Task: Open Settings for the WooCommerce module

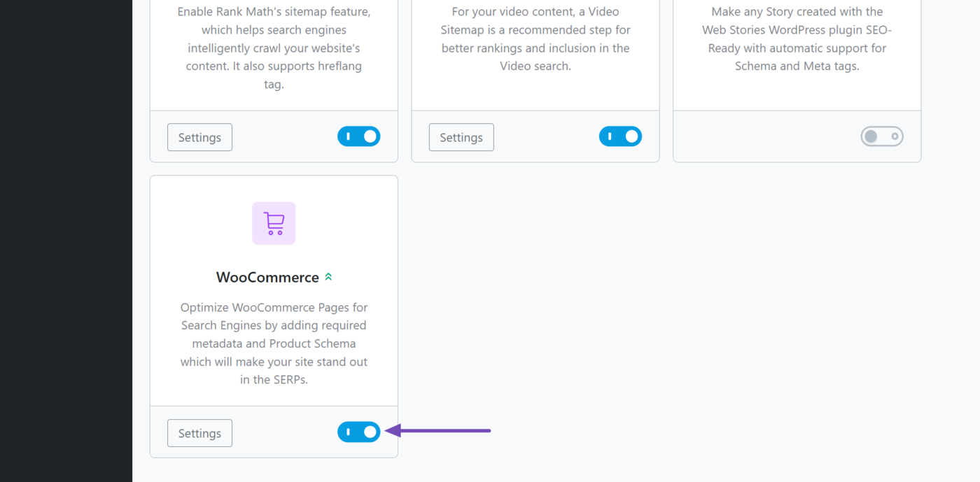Action: [x=199, y=433]
